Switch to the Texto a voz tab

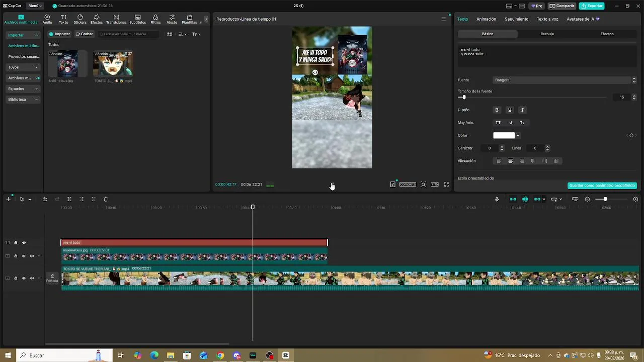pyautogui.click(x=547, y=19)
